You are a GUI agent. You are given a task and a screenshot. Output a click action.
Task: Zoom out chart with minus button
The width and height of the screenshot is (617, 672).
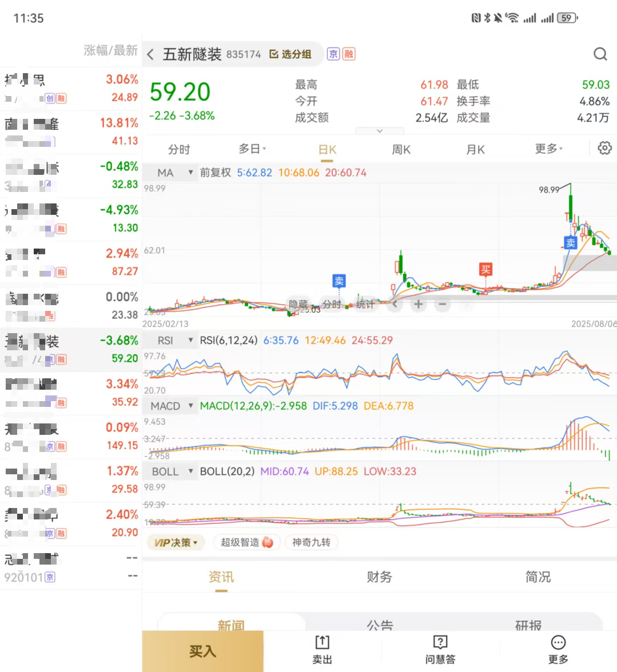point(443,304)
